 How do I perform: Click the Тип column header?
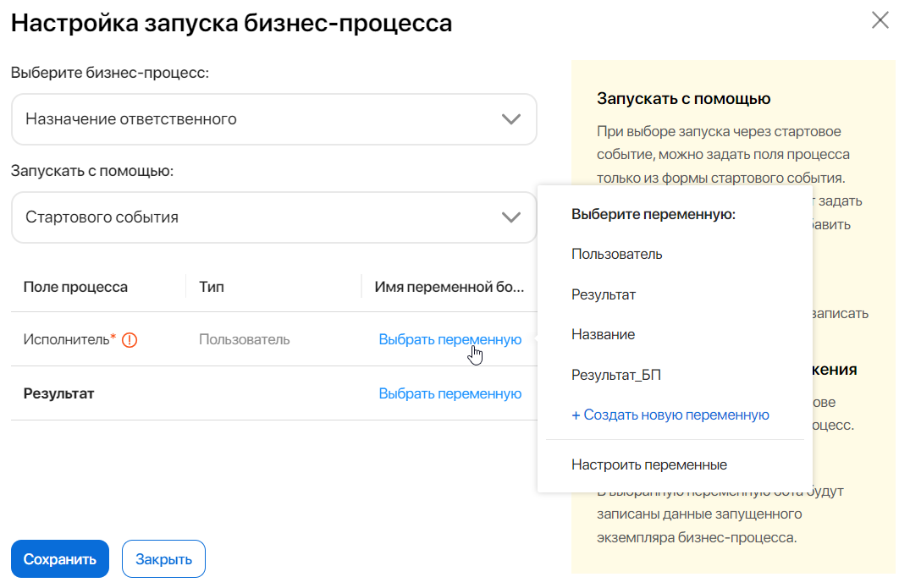pyautogui.click(x=211, y=287)
